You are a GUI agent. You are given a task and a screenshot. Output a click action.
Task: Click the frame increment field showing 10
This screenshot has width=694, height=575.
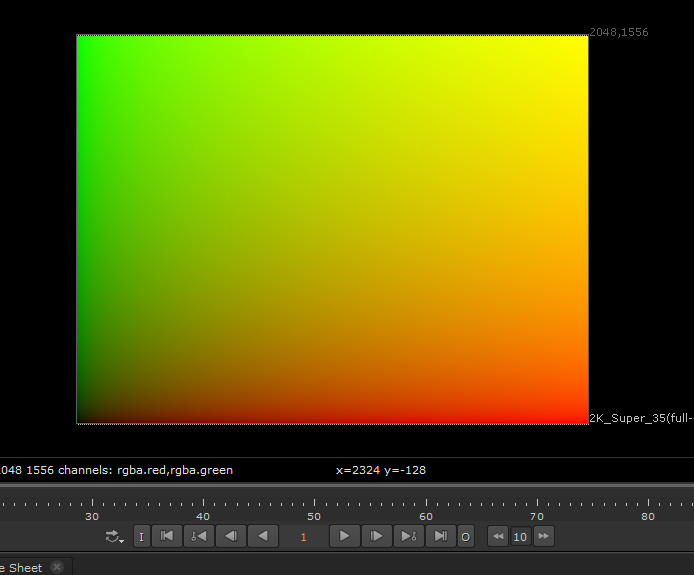520,537
